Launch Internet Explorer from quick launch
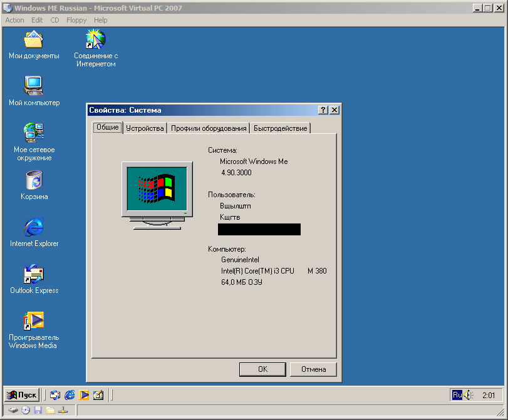This screenshot has width=508, height=420. (70, 395)
